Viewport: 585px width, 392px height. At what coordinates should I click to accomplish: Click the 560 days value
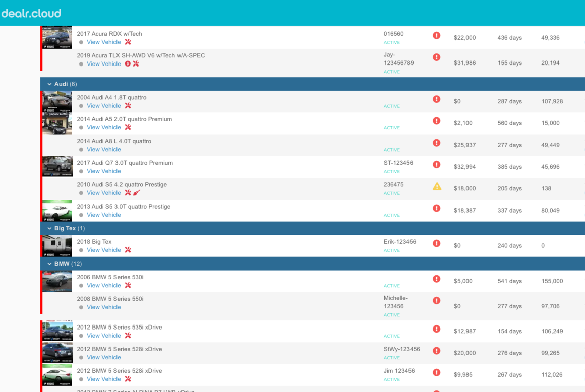coord(509,123)
